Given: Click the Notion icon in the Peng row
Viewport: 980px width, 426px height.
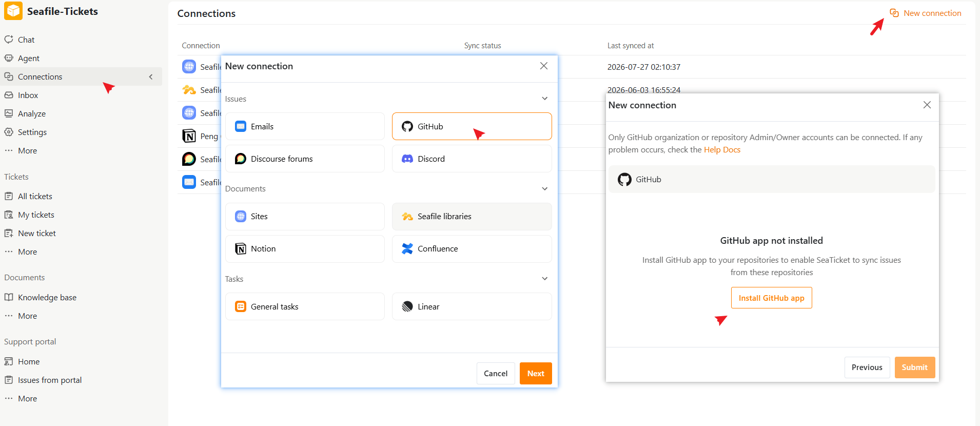Looking at the screenshot, I should pyautogui.click(x=189, y=135).
